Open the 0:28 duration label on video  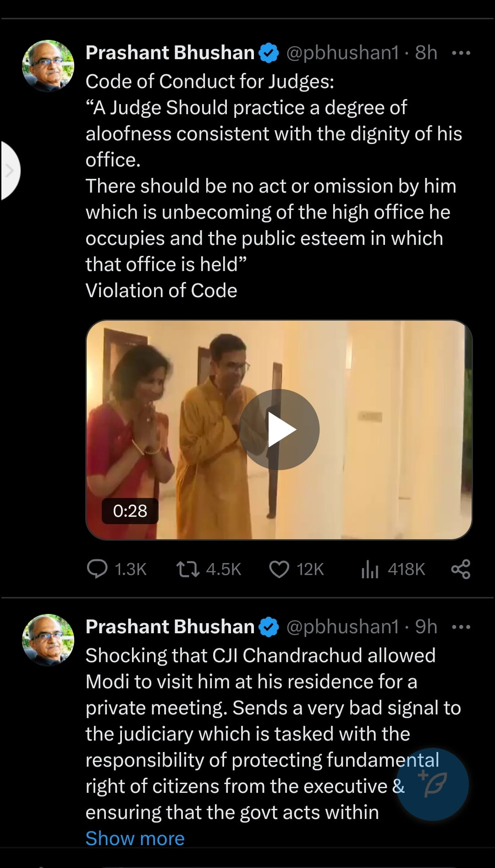pyautogui.click(x=130, y=511)
